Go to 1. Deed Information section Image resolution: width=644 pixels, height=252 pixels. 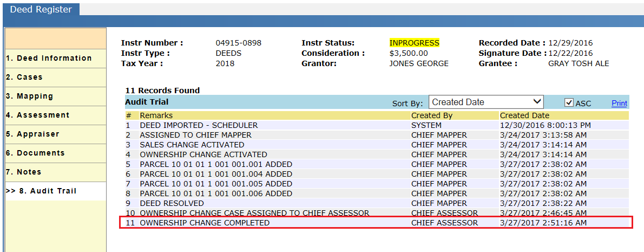coord(55,59)
